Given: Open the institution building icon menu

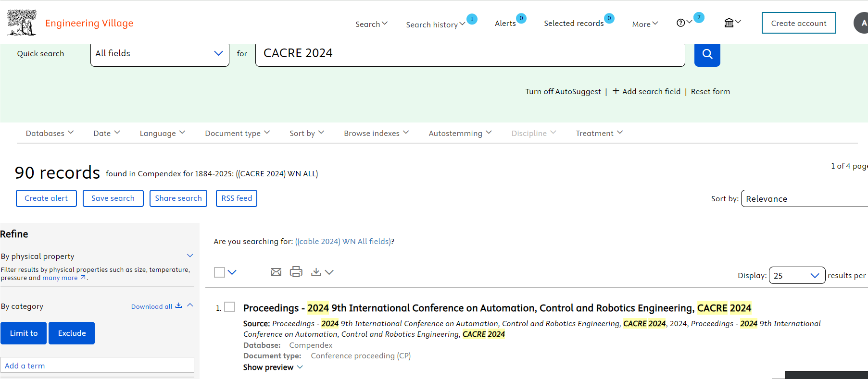Looking at the screenshot, I should point(729,23).
